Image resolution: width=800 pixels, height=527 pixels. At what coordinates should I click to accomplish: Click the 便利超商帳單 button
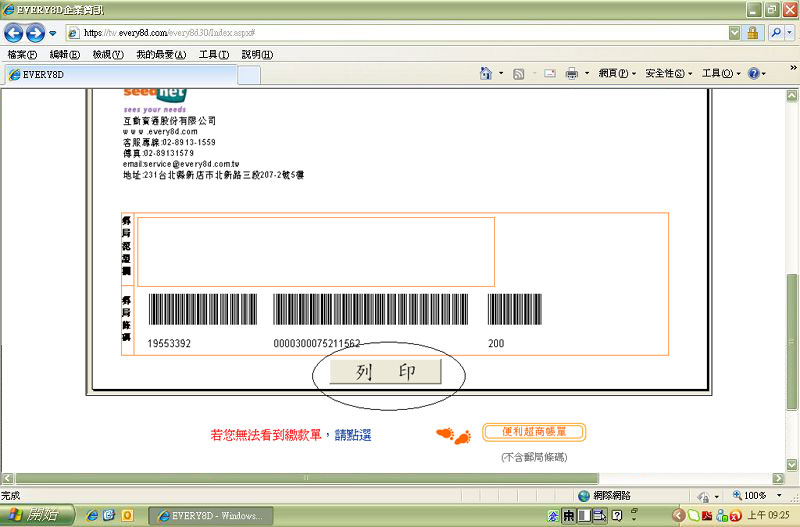(x=534, y=432)
